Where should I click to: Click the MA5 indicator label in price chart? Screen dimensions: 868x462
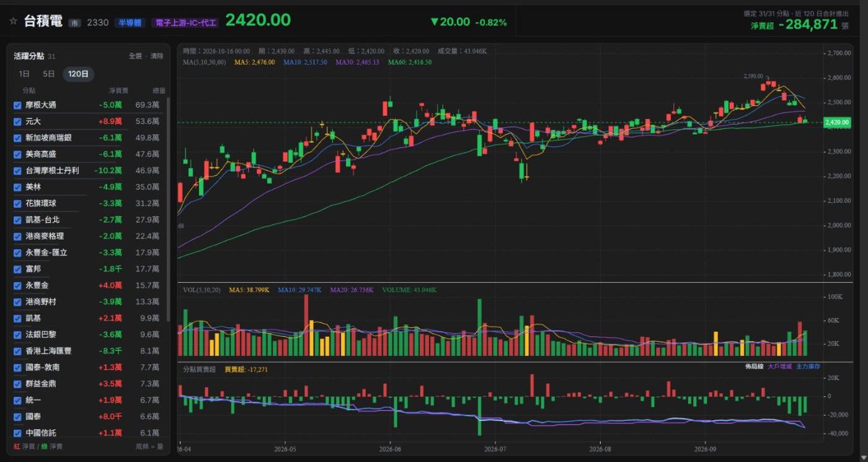(x=255, y=62)
